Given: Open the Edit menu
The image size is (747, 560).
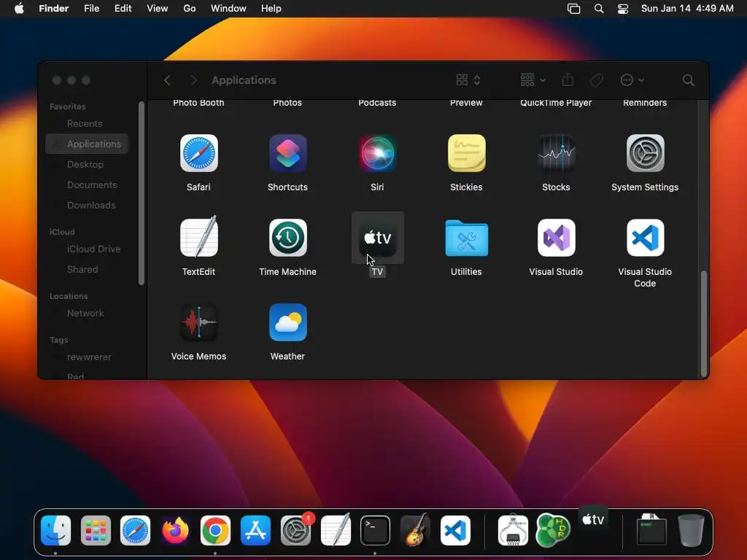Looking at the screenshot, I should point(123,9).
